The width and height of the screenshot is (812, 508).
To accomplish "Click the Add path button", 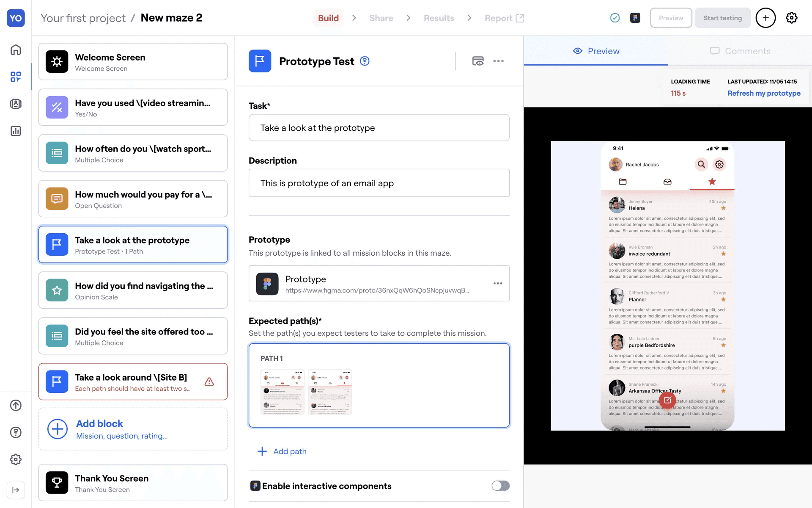I will click(282, 451).
